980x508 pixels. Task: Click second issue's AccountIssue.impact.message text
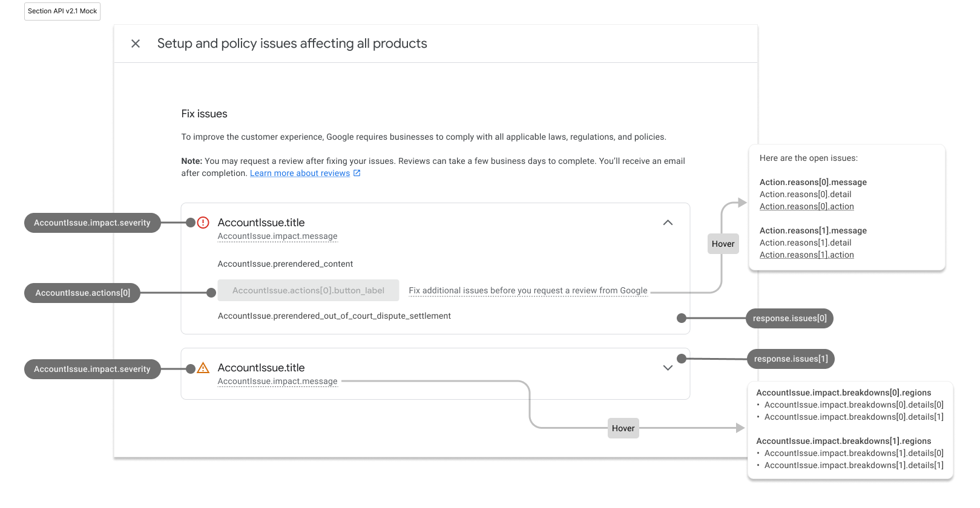click(x=277, y=382)
